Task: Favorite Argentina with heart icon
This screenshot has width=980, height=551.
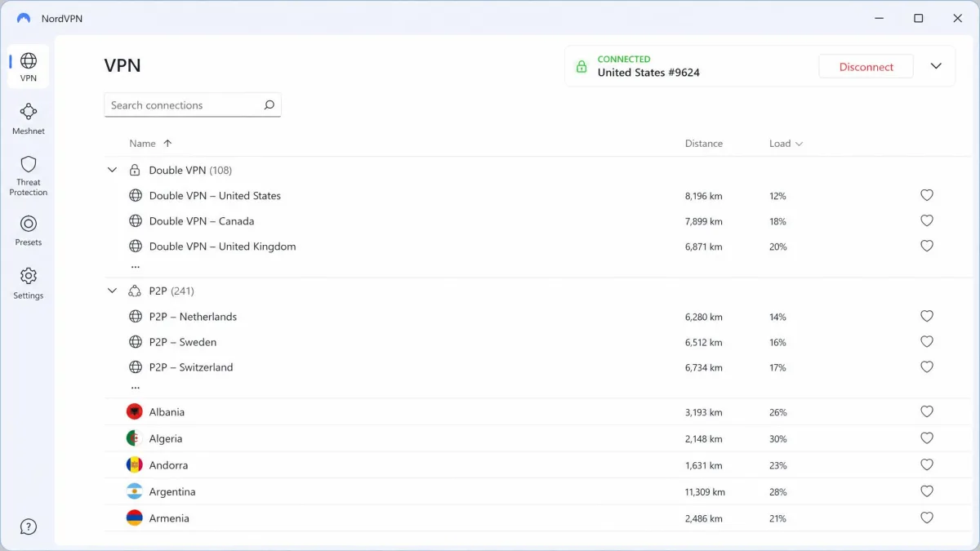Action: (927, 491)
